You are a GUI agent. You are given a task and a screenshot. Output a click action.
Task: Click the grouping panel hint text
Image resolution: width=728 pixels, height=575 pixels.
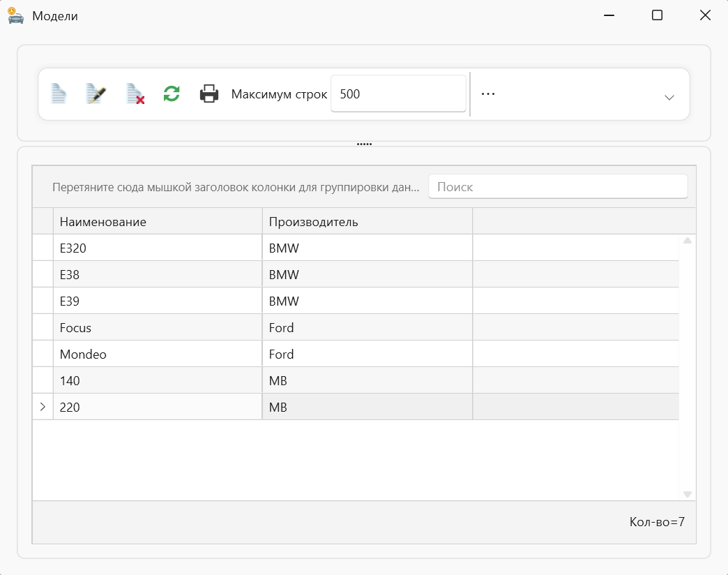(236, 187)
